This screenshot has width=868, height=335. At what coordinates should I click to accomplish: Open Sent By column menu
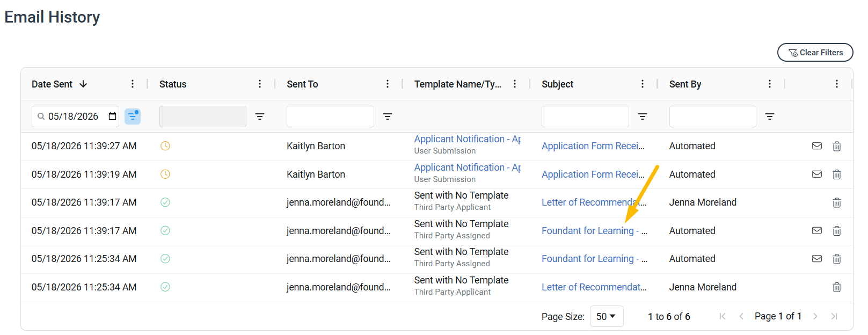(770, 84)
